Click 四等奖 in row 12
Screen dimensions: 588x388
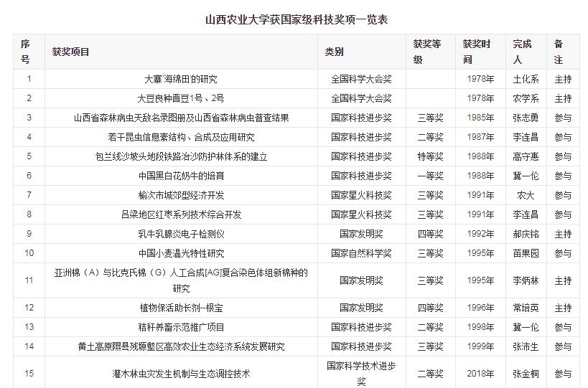click(x=431, y=308)
